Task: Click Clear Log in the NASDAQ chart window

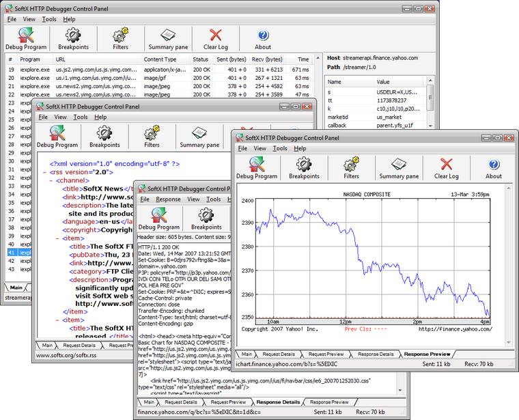Action: click(446, 168)
